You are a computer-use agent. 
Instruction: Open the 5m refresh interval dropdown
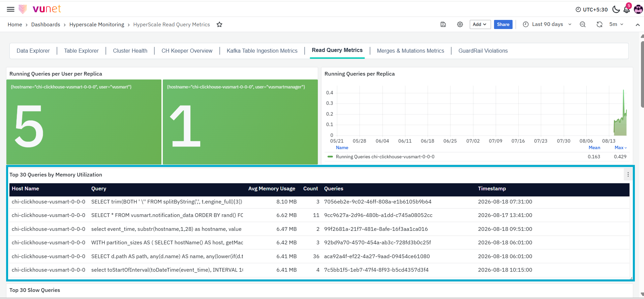pyautogui.click(x=616, y=24)
